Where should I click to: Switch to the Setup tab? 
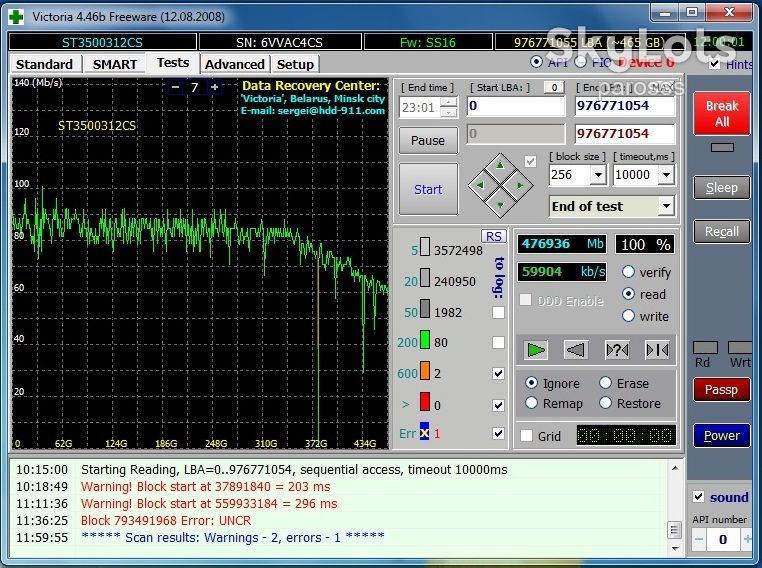(295, 64)
